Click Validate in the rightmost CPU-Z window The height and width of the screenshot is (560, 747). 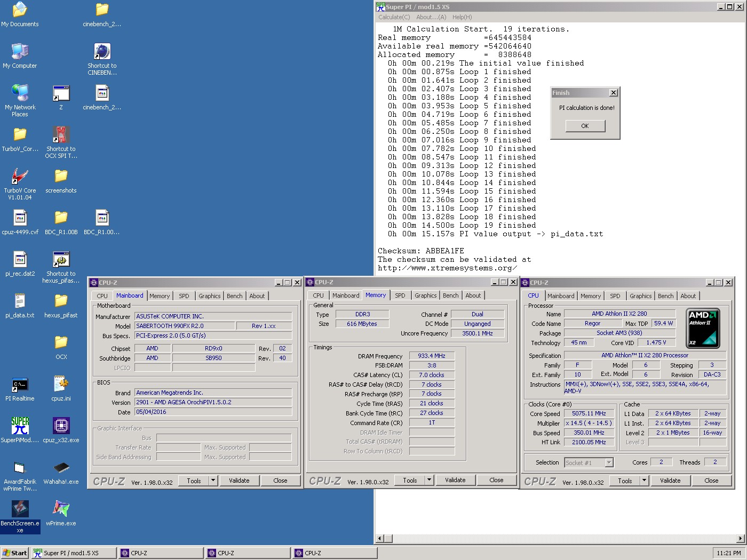(670, 481)
